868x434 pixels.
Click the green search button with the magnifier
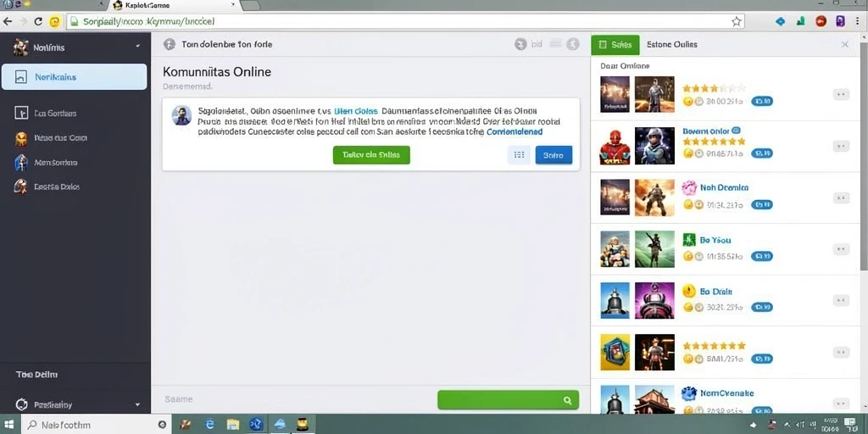508,400
